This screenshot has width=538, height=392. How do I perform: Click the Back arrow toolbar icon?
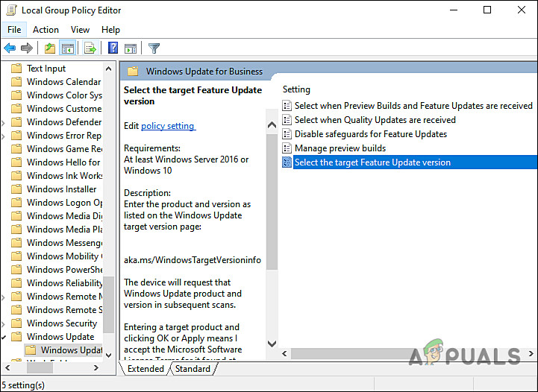(x=10, y=48)
